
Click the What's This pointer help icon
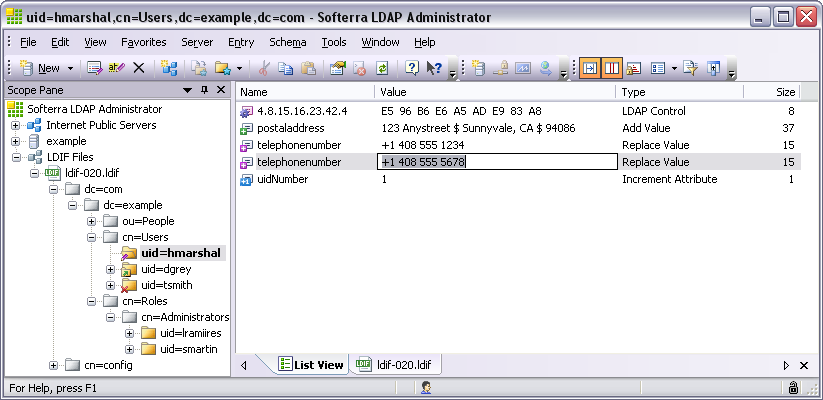[434, 68]
